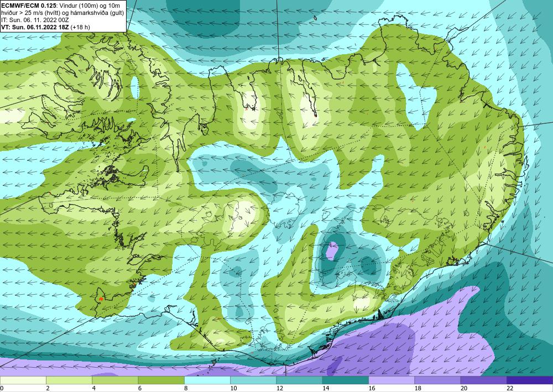Viewport: 553px width, 392px height.
Task: Click the legend scale label '2'
Action: point(48,388)
